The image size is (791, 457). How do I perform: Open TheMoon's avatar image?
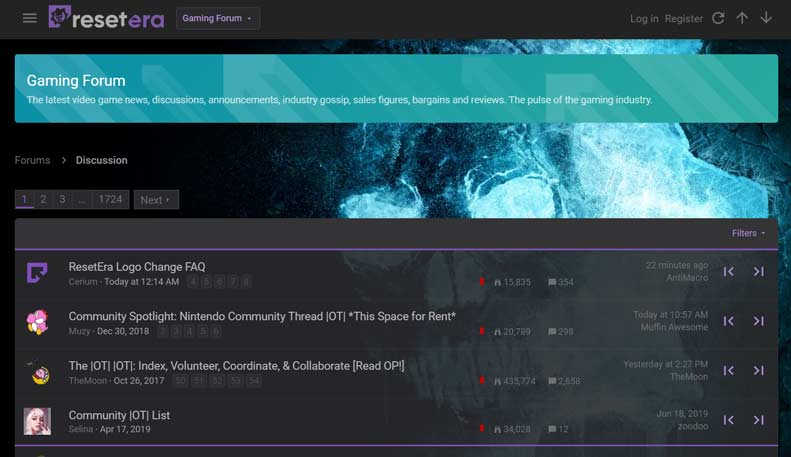pos(37,372)
